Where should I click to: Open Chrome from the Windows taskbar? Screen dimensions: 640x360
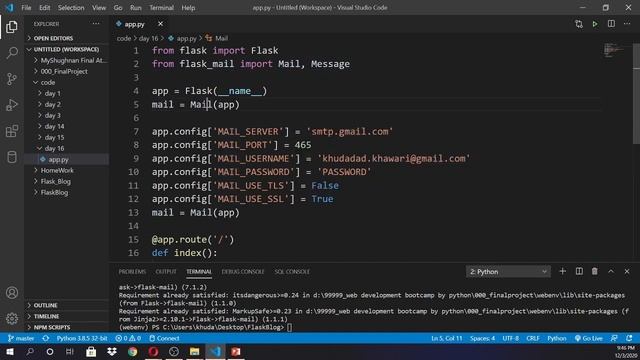pos(132,351)
